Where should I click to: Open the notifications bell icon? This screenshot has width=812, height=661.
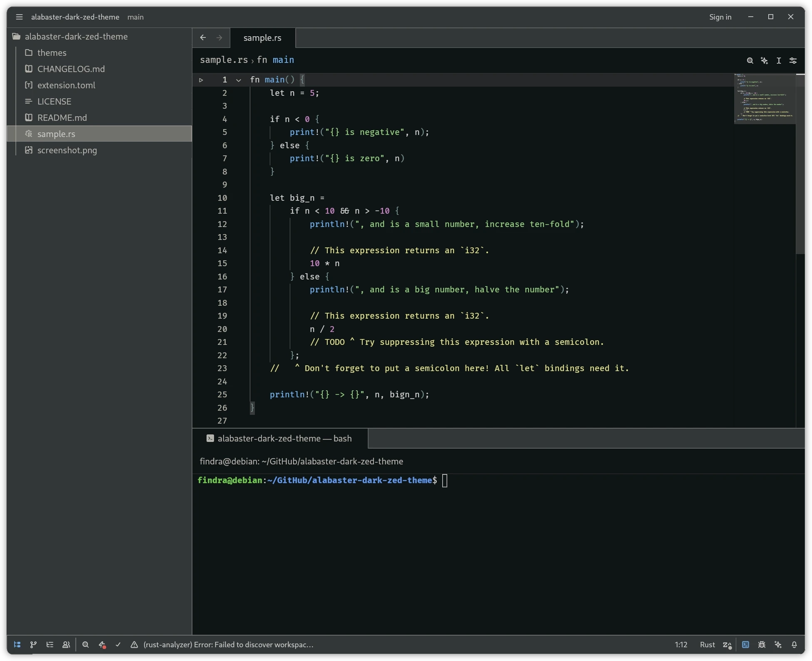pyautogui.click(x=794, y=645)
